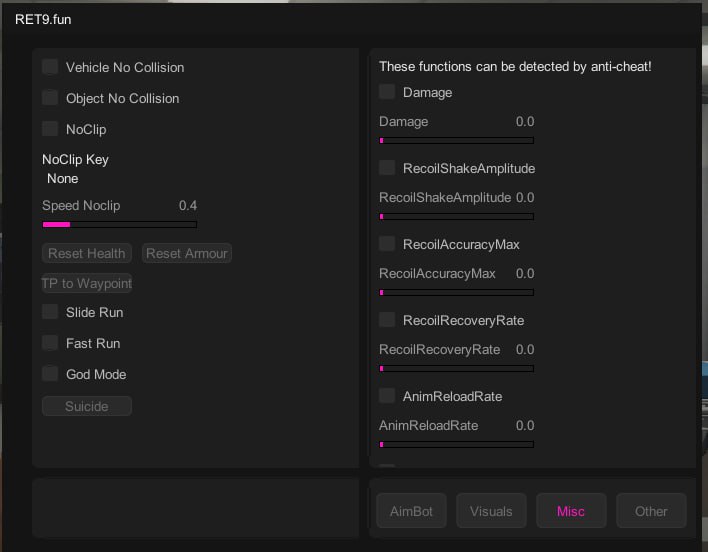Image resolution: width=708 pixels, height=552 pixels.
Task: Toggle the Fast Run checkbox
Action: (50, 343)
